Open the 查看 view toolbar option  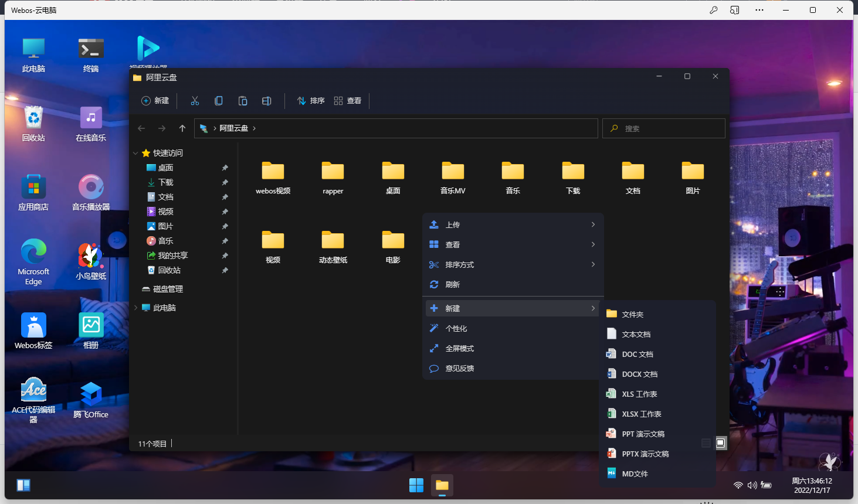348,101
